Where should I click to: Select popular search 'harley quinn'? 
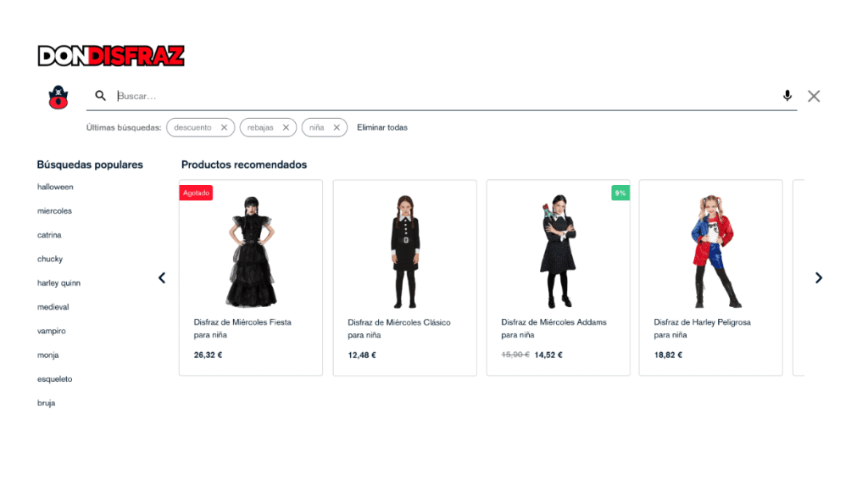pos(58,282)
